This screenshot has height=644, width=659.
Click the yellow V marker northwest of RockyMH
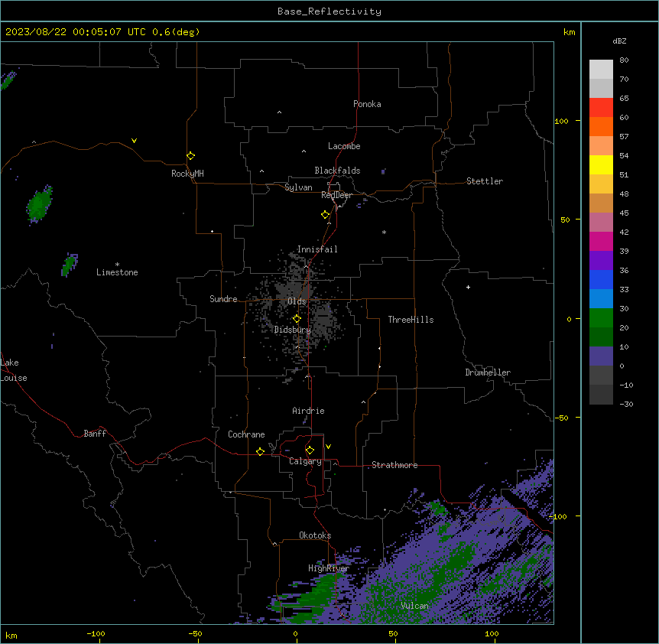coord(134,141)
